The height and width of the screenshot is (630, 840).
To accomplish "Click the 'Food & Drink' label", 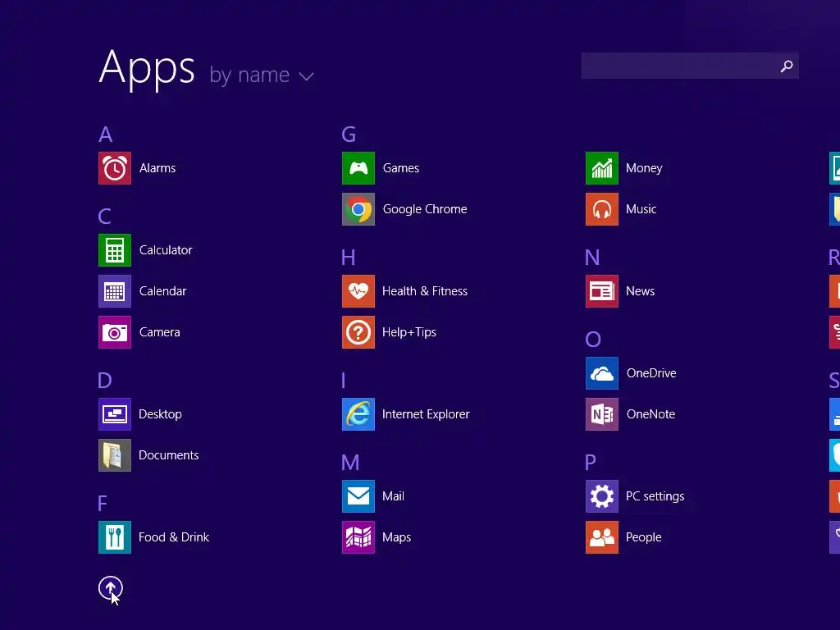I will [174, 537].
